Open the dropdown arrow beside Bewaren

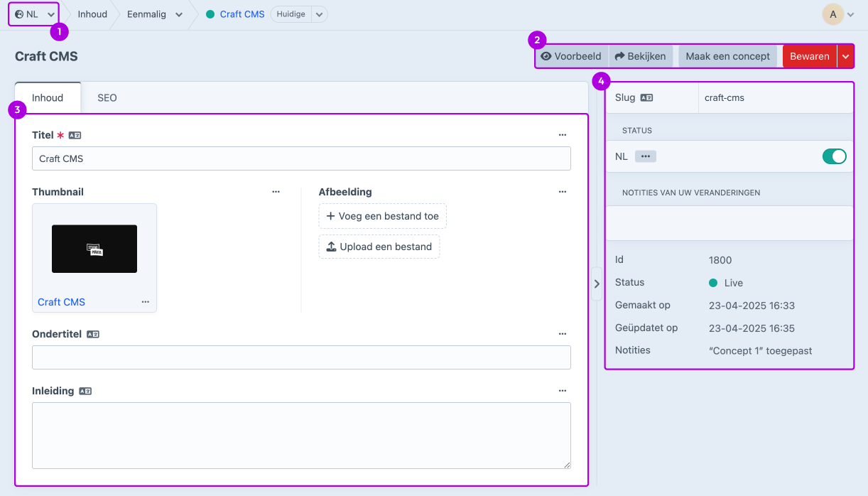coord(845,56)
